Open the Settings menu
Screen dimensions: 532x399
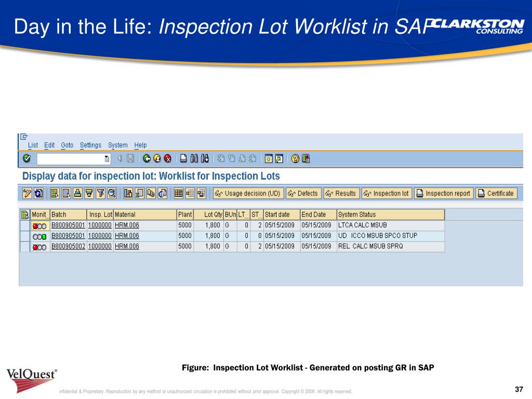(90, 145)
